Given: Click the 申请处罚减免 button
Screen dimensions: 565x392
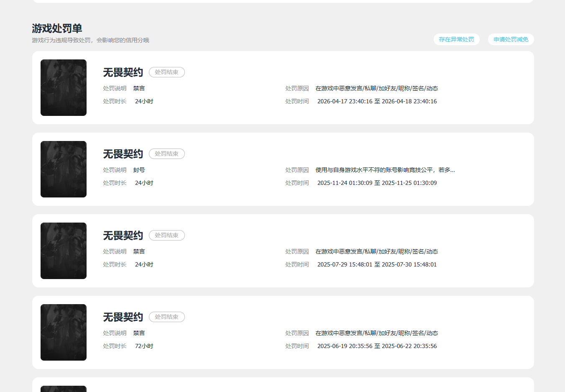Looking at the screenshot, I should 511,39.
